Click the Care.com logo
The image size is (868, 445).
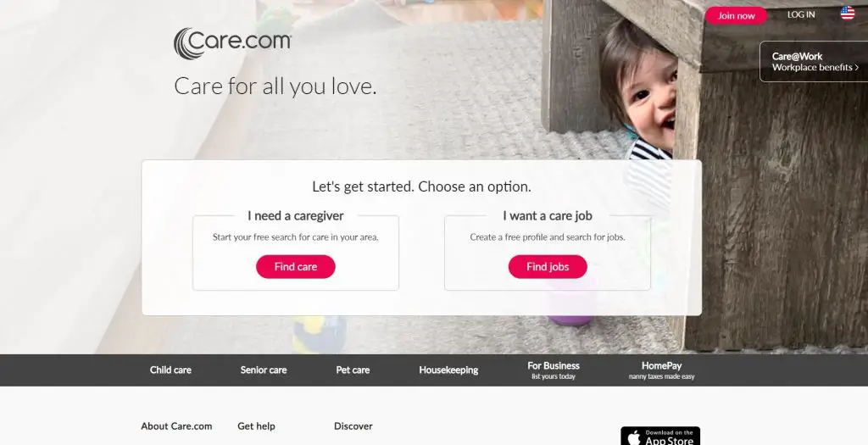tap(232, 43)
